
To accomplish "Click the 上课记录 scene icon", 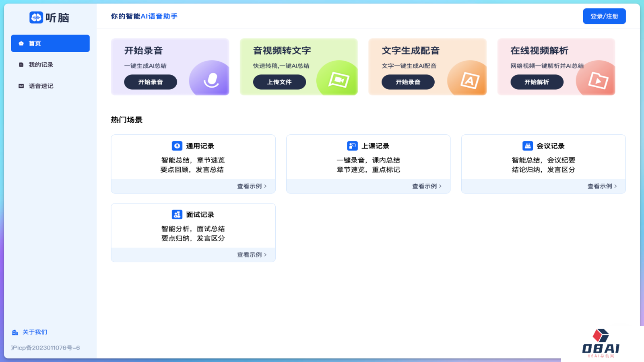I will [x=353, y=146].
